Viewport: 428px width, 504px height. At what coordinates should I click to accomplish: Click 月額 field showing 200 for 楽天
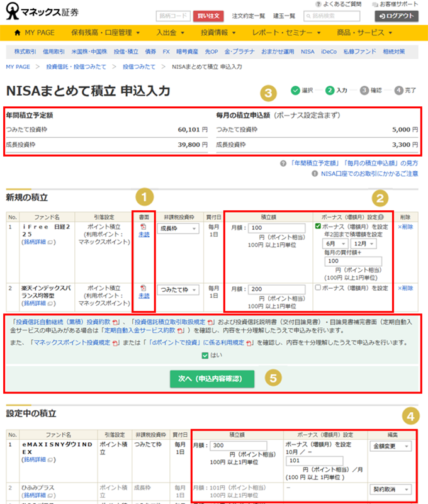(276, 289)
